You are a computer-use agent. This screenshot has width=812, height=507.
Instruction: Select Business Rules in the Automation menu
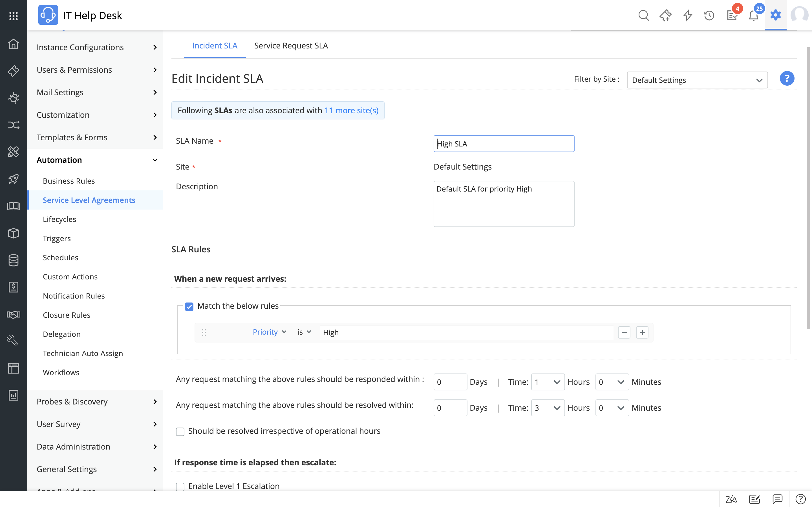click(x=69, y=181)
